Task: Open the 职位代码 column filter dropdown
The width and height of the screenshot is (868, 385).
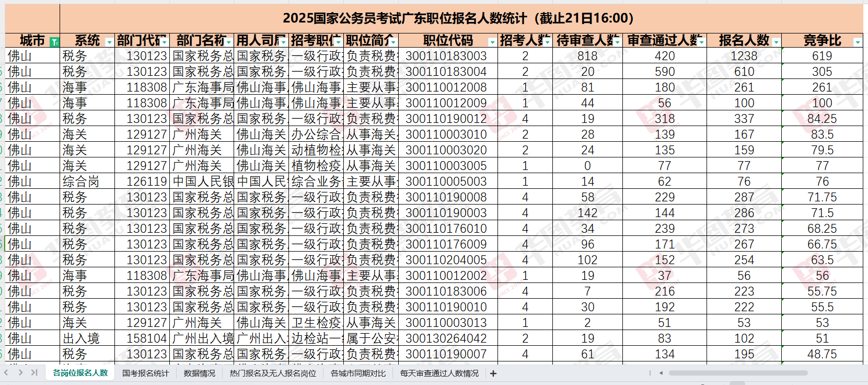Action: pyautogui.click(x=492, y=42)
